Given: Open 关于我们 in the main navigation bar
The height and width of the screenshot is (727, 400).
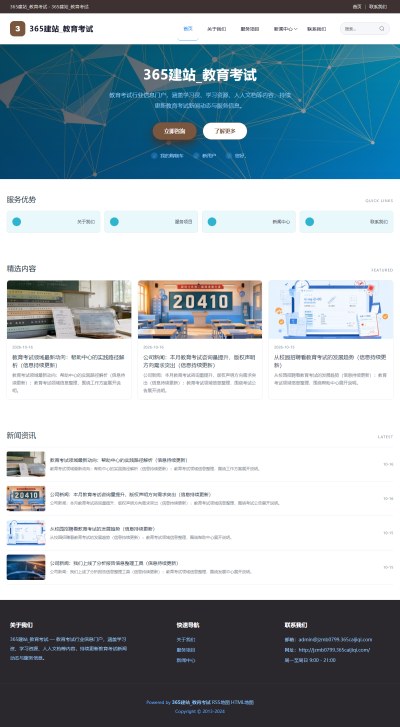Looking at the screenshot, I should coord(216,29).
